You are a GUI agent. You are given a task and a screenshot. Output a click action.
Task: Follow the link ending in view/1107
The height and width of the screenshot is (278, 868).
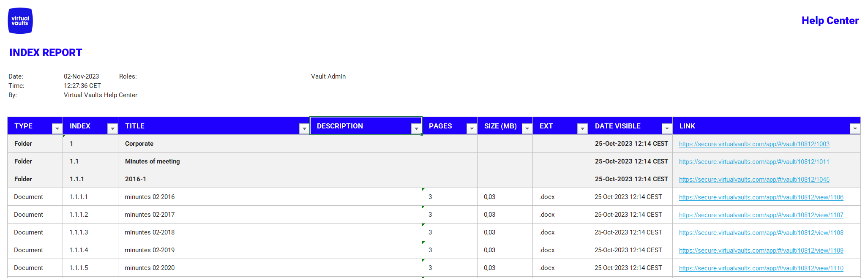tap(761, 215)
